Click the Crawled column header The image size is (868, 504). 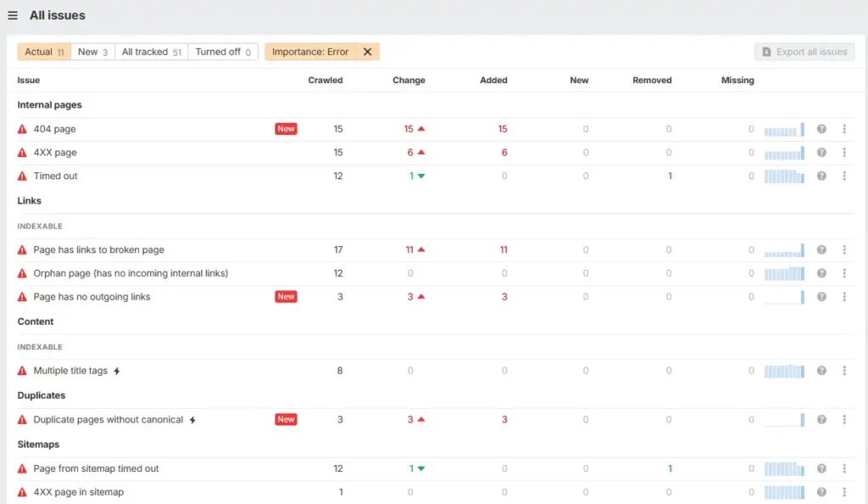[325, 81]
